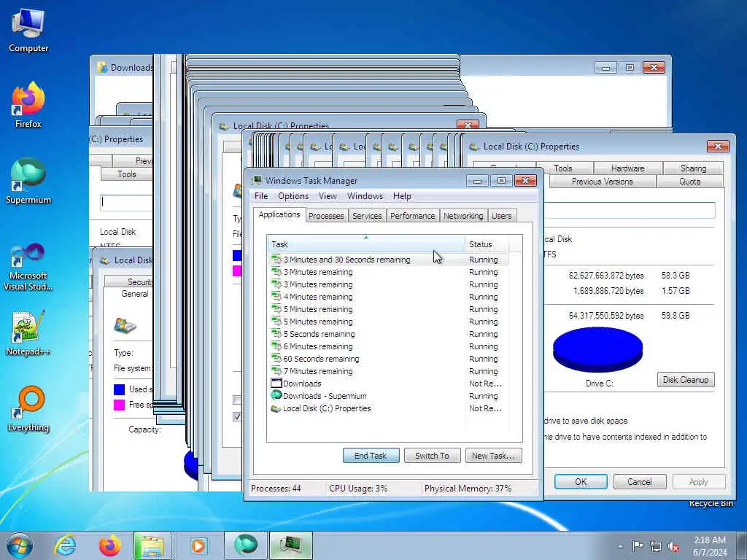The width and height of the screenshot is (747, 560).
Task: Switch to the Networking tab
Action: [463, 216]
